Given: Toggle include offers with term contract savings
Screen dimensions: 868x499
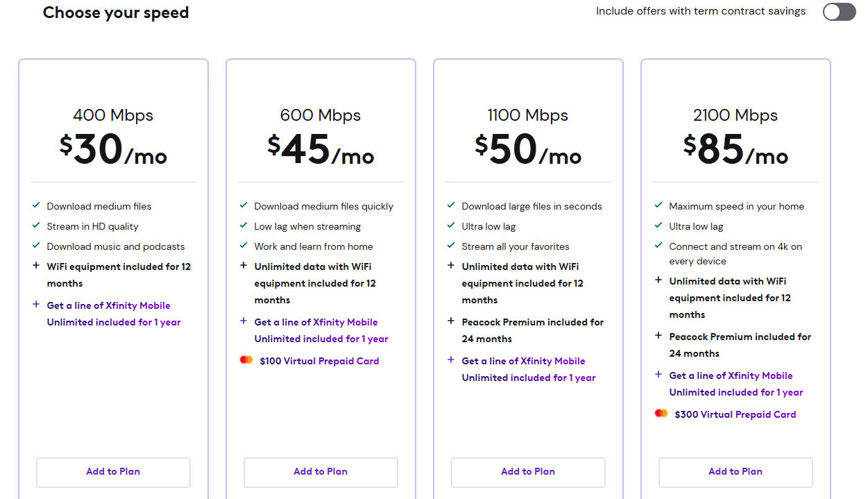Looking at the screenshot, I should [839, 12].
